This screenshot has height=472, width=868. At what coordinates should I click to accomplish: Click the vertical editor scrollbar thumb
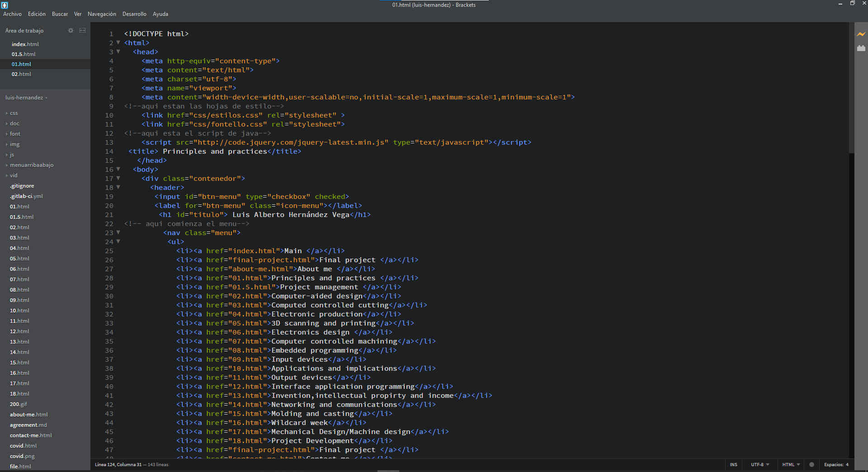tap(852, 88)
